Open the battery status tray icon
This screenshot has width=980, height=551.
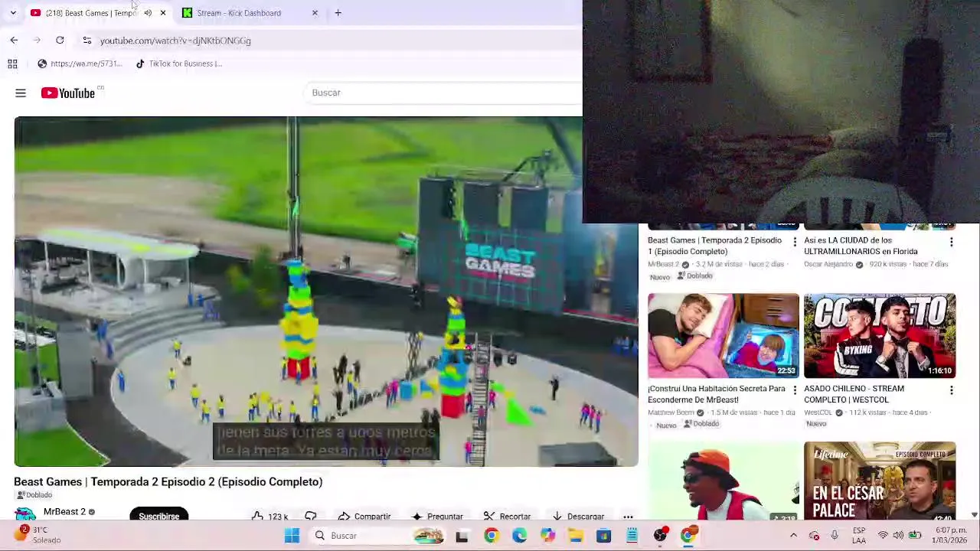914,536
